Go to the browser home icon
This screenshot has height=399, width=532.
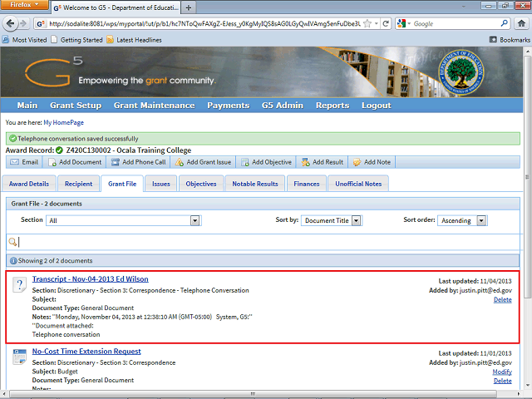tap(521, 23)
